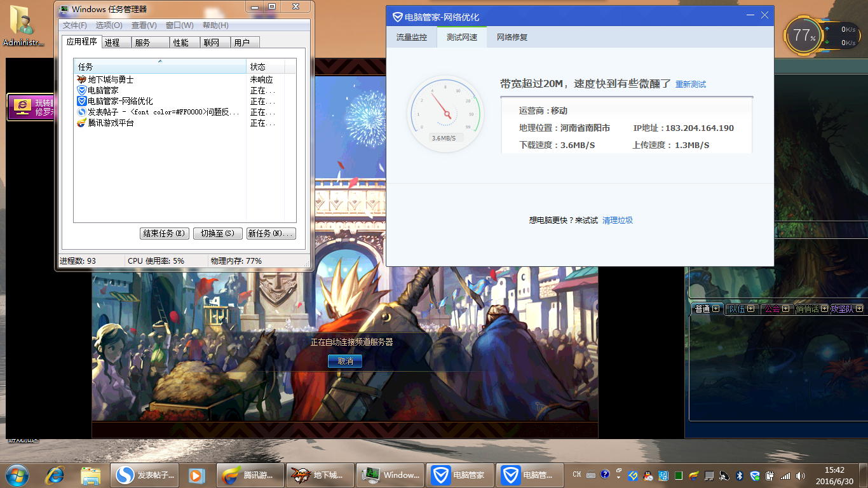
Task: Click the 清理垃圾 link
Action: click(x=618, y=220)
